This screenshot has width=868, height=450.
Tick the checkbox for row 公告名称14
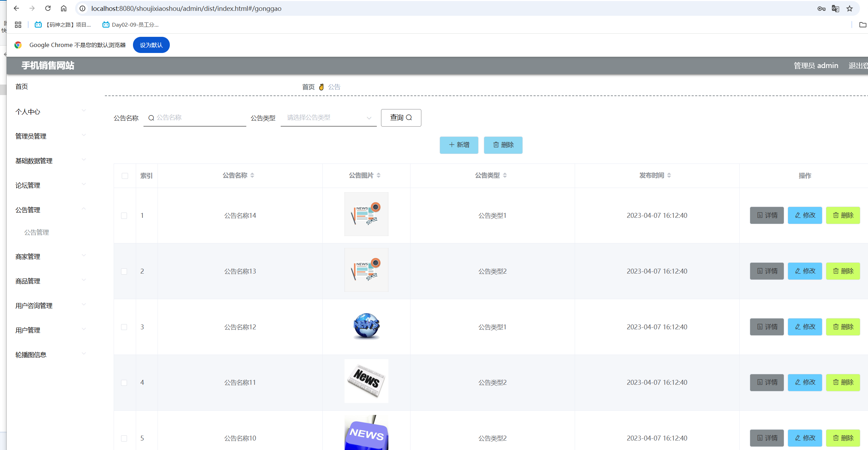(x=124, y=216)
